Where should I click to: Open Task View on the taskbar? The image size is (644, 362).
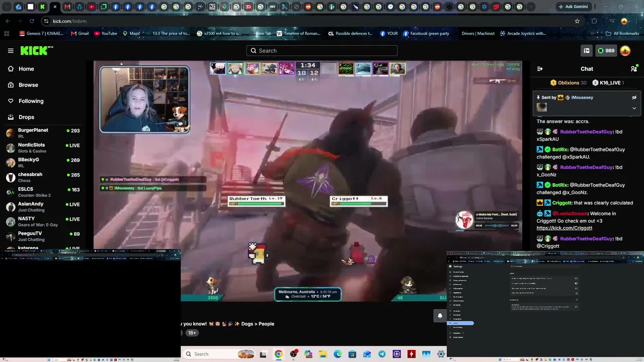click(263, 354)
